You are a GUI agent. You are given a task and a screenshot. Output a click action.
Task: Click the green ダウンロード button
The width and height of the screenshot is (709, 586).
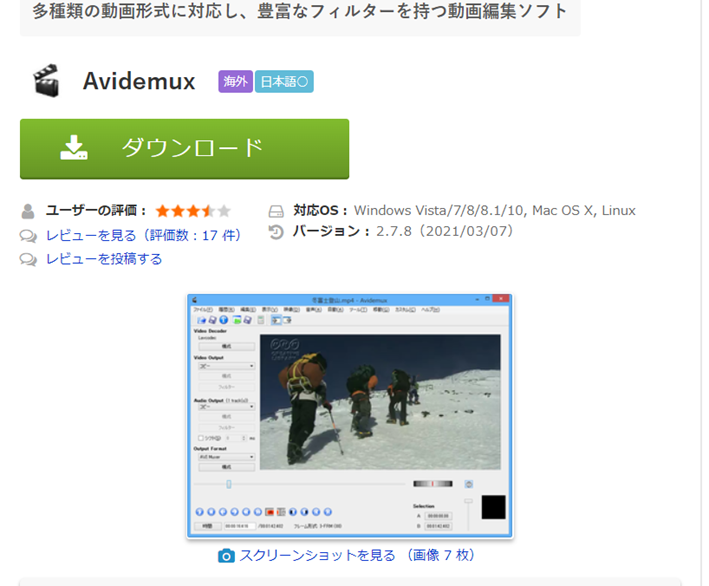[x=184, y=149]
